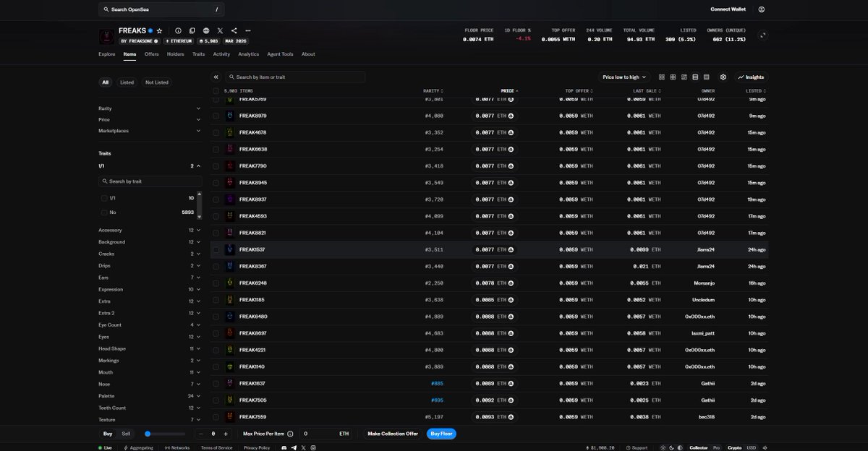Open the FREAKS X (Twitter) icon in the header
This screenshot has width=868, height=451.
tap(220, 31)
